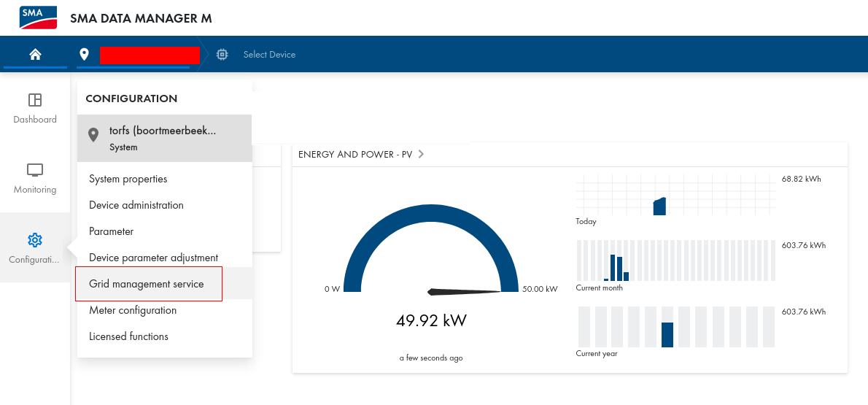Expand the Energy and Power - PV chevron

(422, 154)
